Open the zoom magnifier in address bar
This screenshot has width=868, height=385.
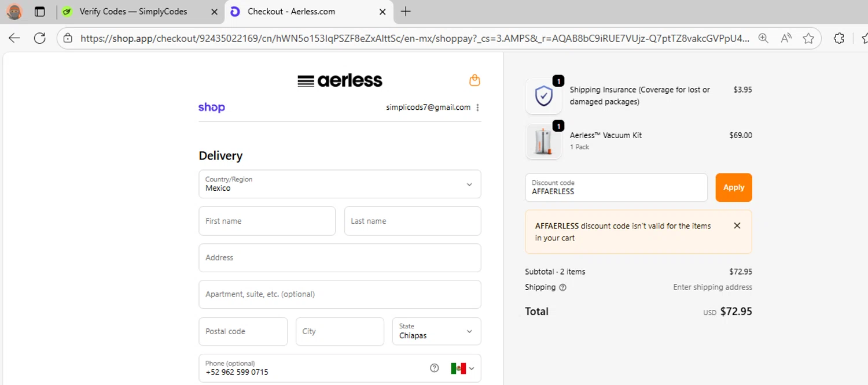click(x=763, y=38)
